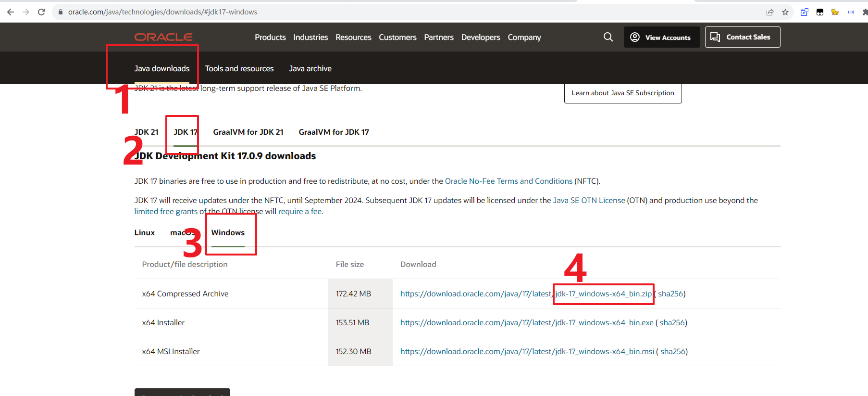Click the share page icon in address bar
Viewport: 868px width, 396px height.
point(770,12)
